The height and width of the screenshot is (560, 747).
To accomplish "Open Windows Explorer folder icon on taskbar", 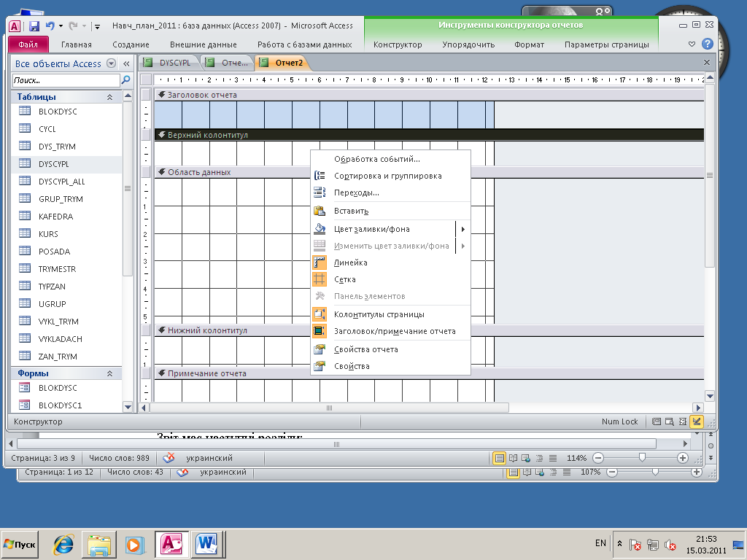I will click(x=99, y=544).
